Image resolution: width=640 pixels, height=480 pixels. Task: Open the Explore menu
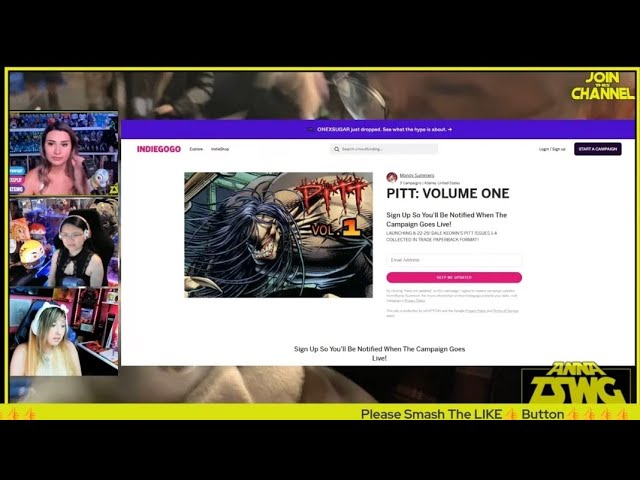(196, 149)
